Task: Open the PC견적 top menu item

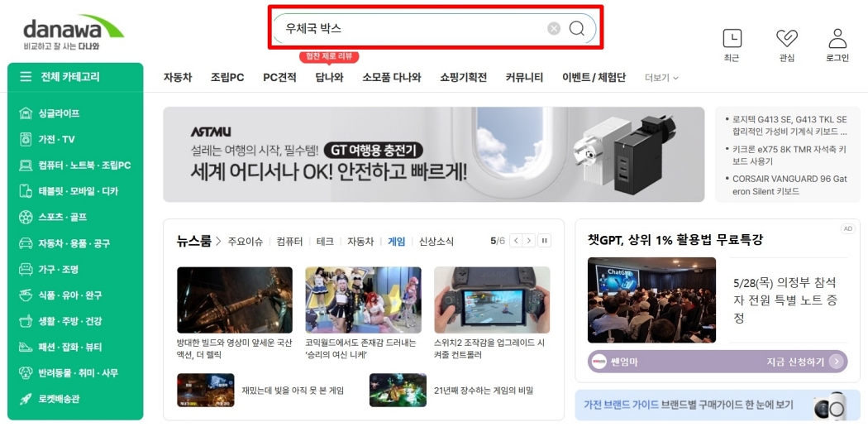Action: pos(279,78)
